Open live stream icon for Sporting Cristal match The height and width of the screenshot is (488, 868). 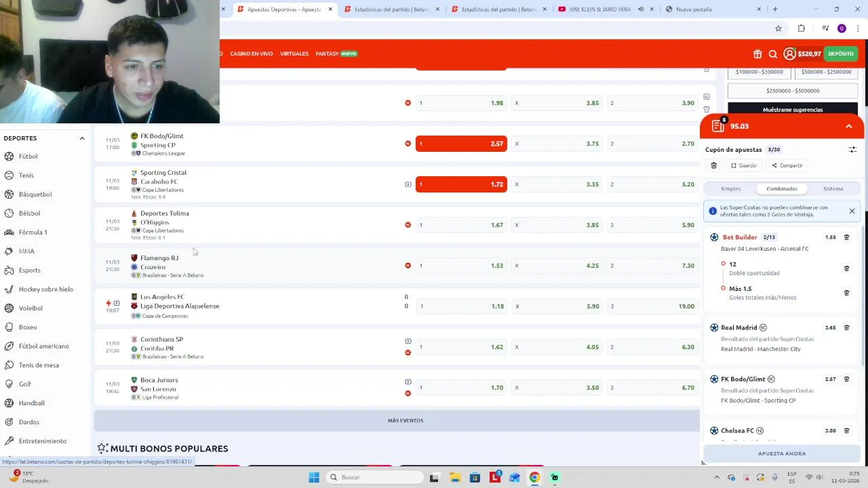pyautogui.click(x=408, y=184)
